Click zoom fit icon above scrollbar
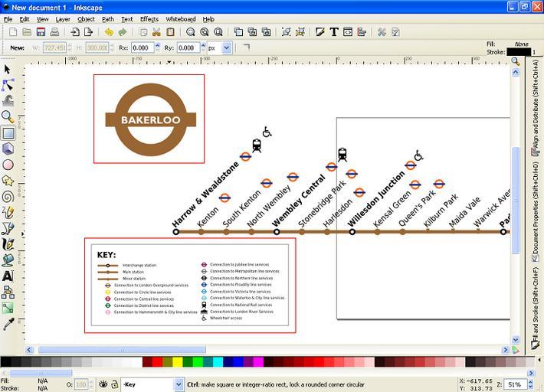The width and height of the screenshot is (544, 392). [x=516, y=62]
